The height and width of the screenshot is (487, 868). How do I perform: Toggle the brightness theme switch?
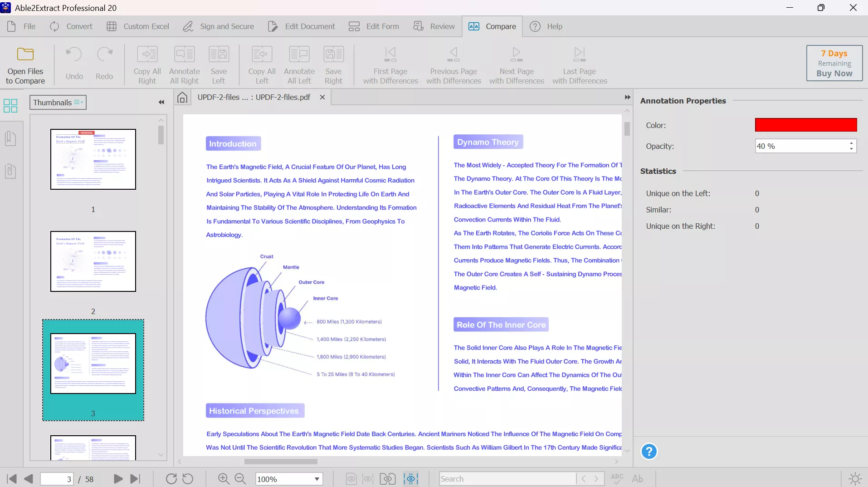[x=855, y=478]
